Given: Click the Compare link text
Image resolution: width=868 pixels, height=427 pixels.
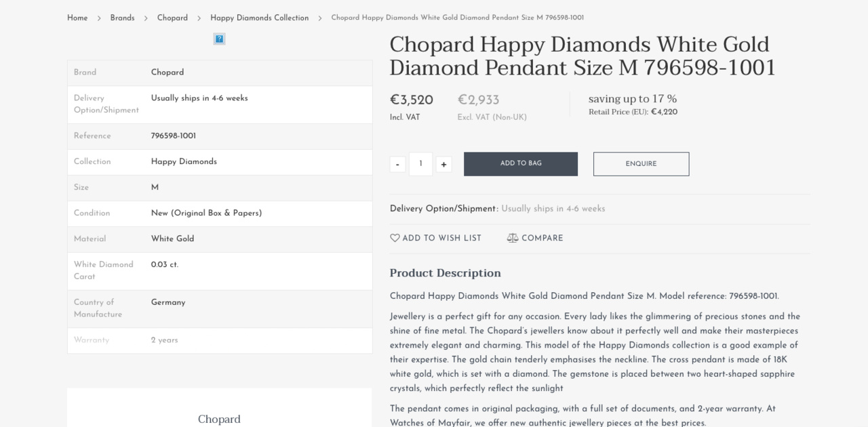Looking at the screenshot, I should (542, 238).
